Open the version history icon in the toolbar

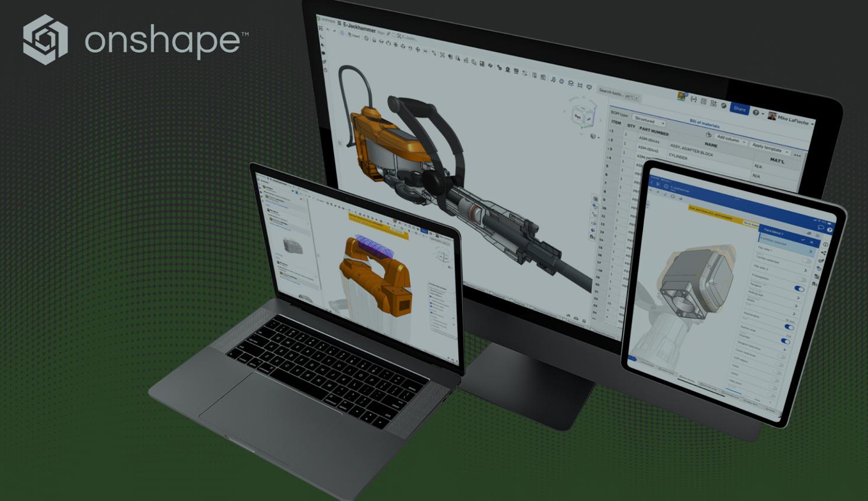pyautogui.click(x=694, y=100)
